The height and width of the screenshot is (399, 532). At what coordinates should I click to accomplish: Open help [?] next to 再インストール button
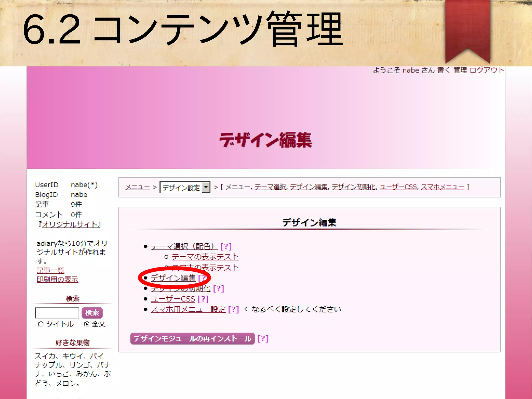pyautogui.click(x=263, y=338)
